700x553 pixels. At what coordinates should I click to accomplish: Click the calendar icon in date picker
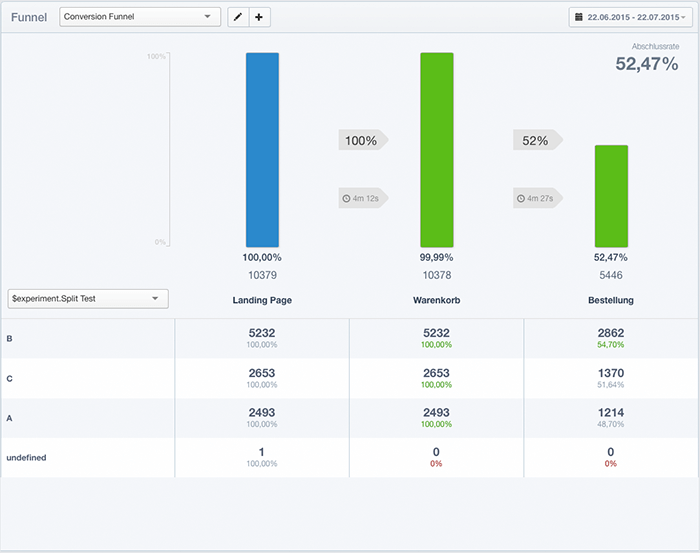579,17
